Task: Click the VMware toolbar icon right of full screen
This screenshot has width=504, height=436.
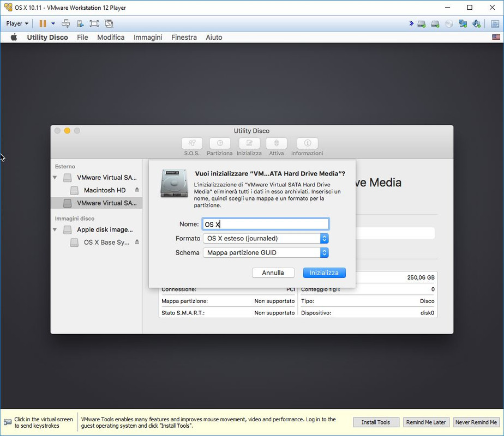Action: [x=109, y=23]
